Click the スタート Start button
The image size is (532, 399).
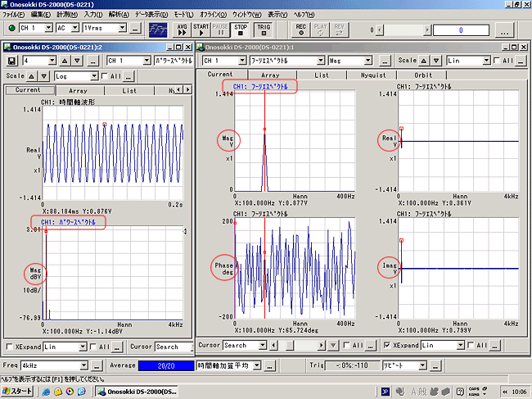click(17, 392)
